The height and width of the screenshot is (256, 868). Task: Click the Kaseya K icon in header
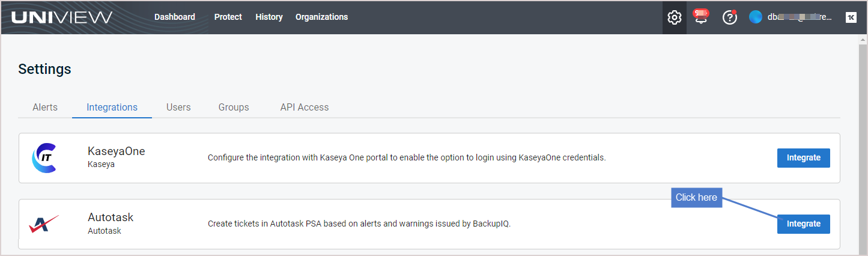point(851,17)
